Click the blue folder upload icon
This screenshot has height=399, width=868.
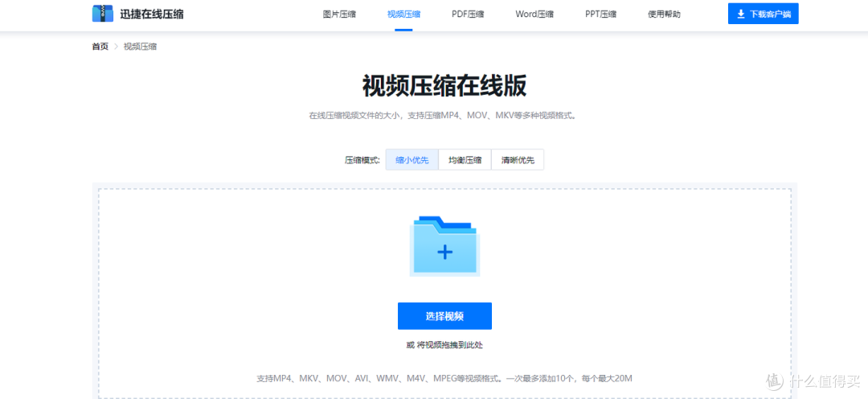tap(444, 246)
